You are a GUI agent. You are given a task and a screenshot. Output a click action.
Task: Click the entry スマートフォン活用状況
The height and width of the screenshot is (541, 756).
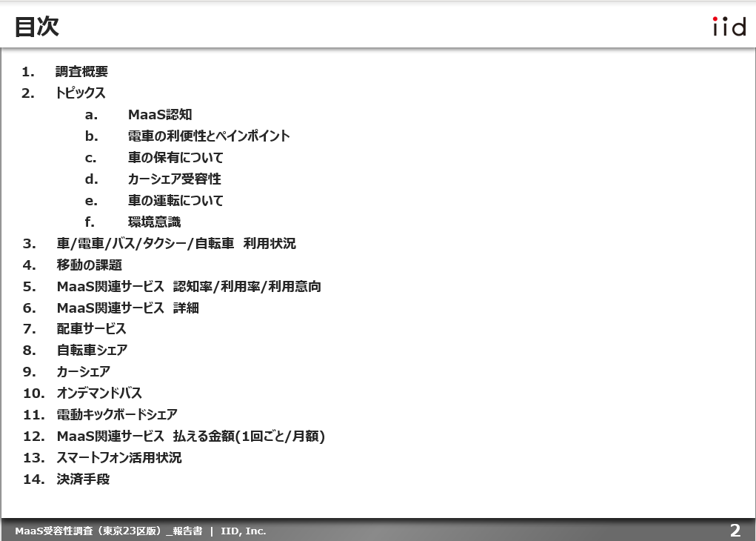[119, 457]
